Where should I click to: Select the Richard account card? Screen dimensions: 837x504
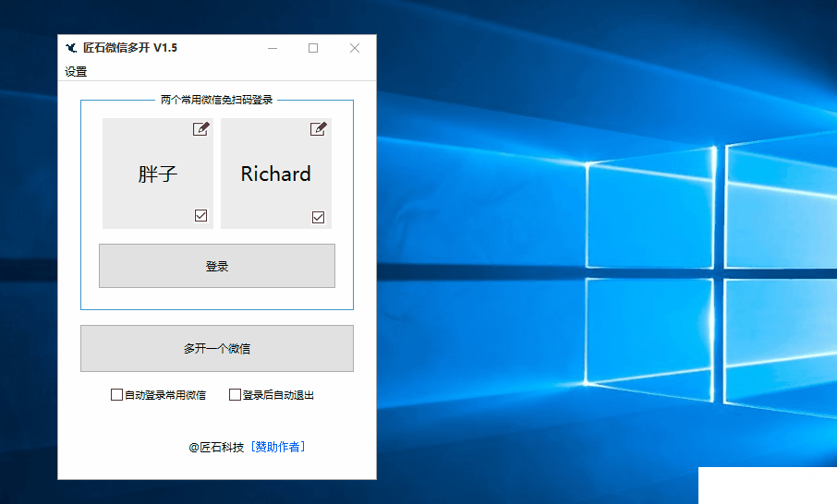(x=276, y=174)
